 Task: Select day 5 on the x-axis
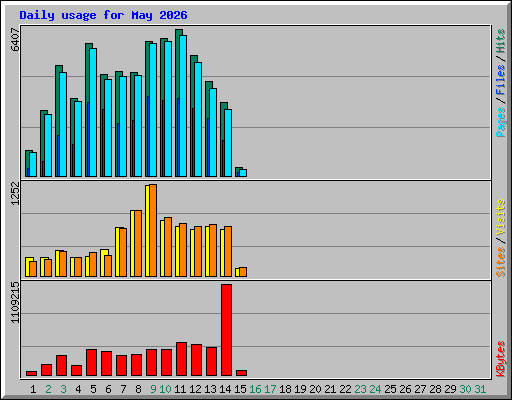click(93, 389)
